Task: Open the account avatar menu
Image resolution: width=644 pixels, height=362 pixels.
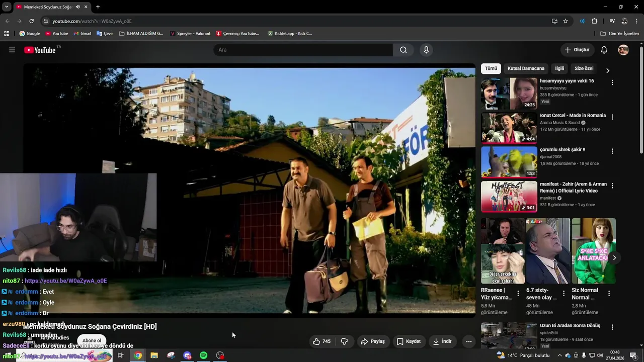Action: pyautogui.click(x=623, y=50)
